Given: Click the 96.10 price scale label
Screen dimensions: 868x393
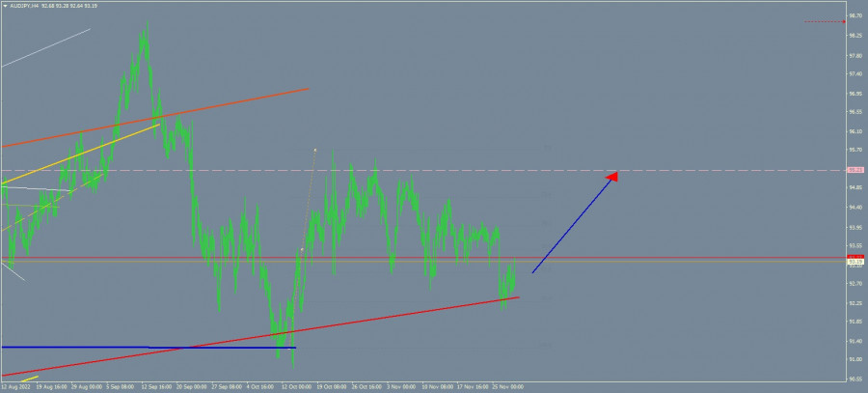Looking at the screenshot, I should tap(854, 131).
